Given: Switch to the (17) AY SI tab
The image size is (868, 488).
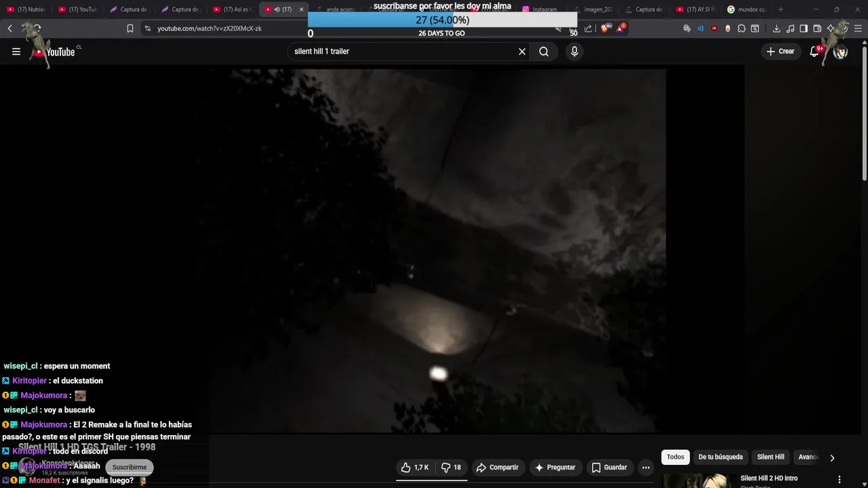Looking at the screenshot, I should 696,9.
